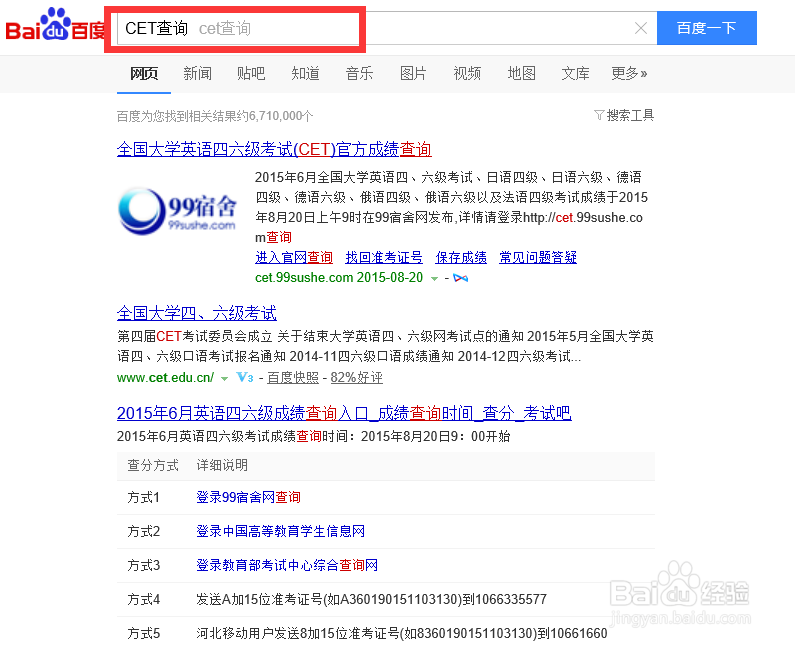Open the 贴吧 tab
This screenshot has height=646, width=795.
(251, 74)
